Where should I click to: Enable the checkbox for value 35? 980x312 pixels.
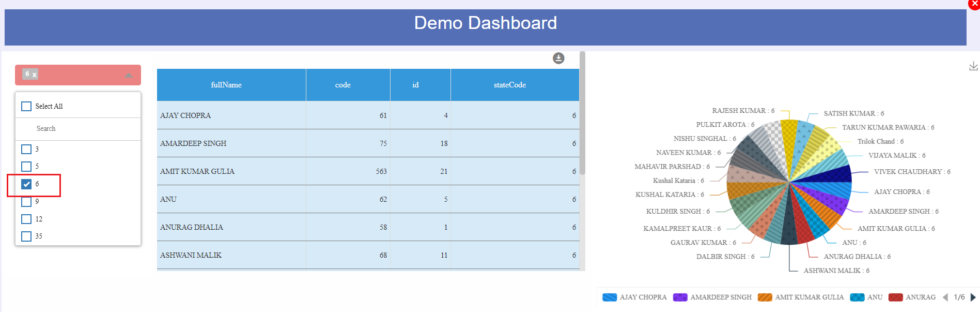26,236
